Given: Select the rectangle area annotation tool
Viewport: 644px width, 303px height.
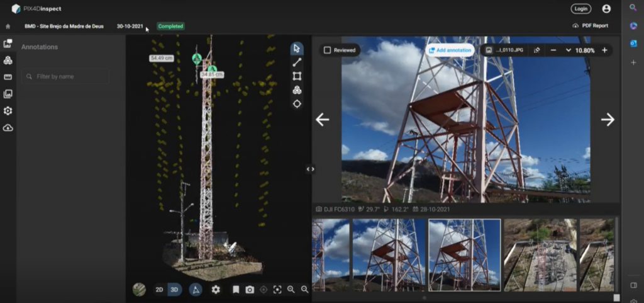Looking at the screenshot, I should point(297,76).
